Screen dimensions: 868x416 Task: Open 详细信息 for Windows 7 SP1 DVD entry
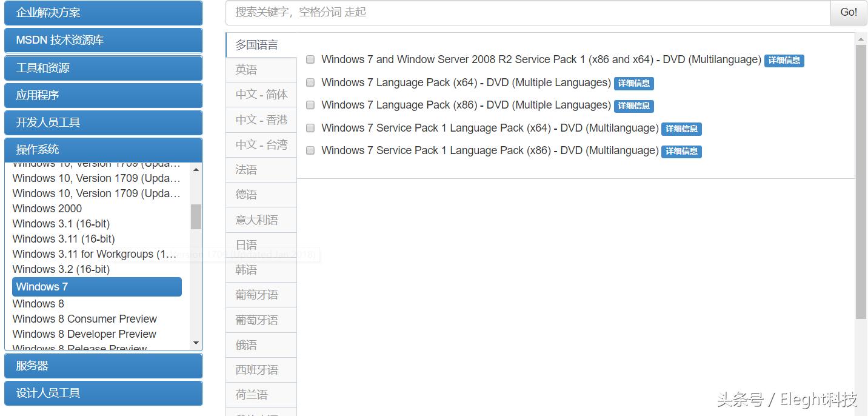click(784, 61)
